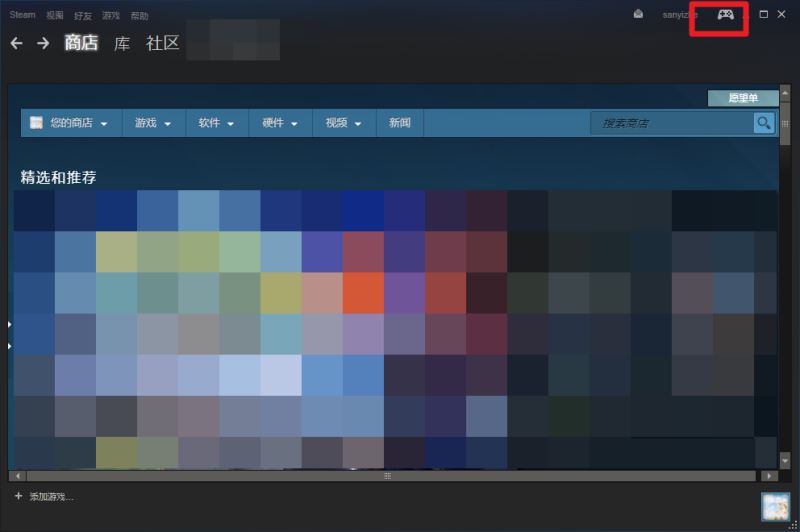Maximize the Steam window

click(764, 14)
